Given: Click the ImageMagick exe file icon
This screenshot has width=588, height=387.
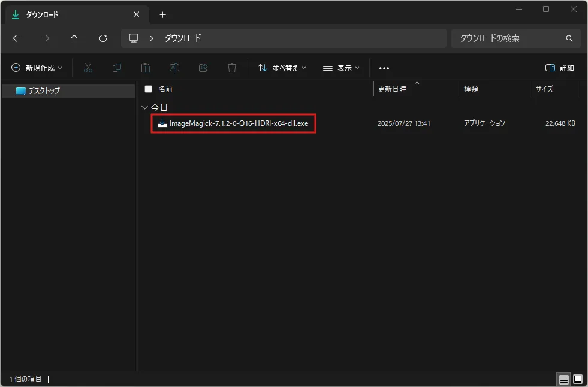Looking at the screenshot, I should 162,123.
